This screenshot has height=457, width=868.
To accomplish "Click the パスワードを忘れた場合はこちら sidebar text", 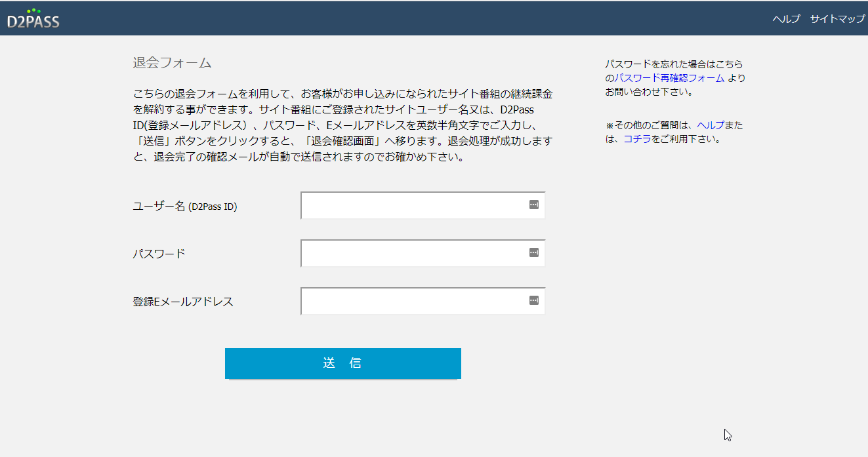I will [x=674, y=64].
